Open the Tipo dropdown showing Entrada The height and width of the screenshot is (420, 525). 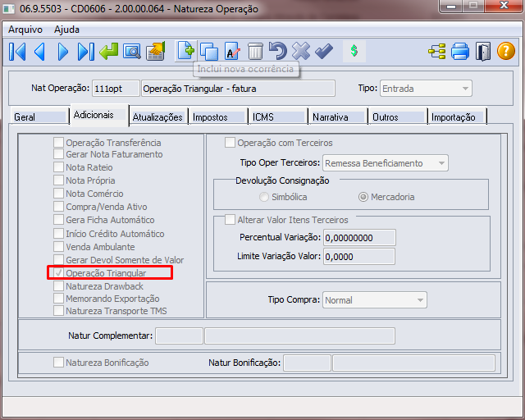click(426, 89)
